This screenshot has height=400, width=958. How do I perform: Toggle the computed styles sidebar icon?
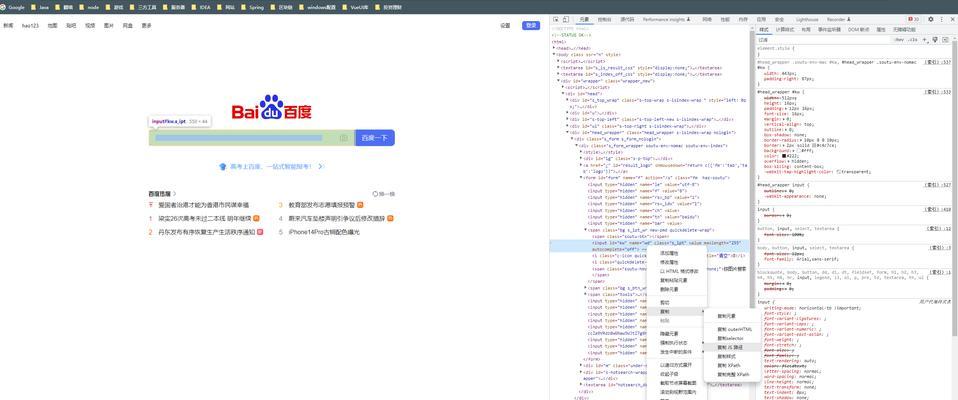click(x=944, y=40)
